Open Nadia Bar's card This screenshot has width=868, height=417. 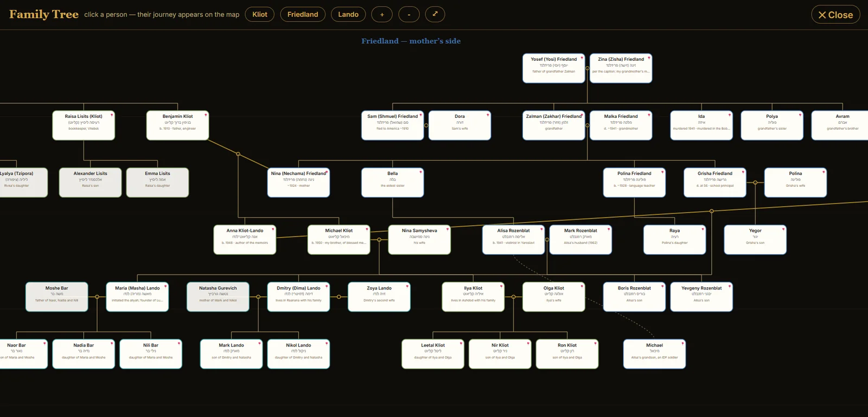click(84, 354)
